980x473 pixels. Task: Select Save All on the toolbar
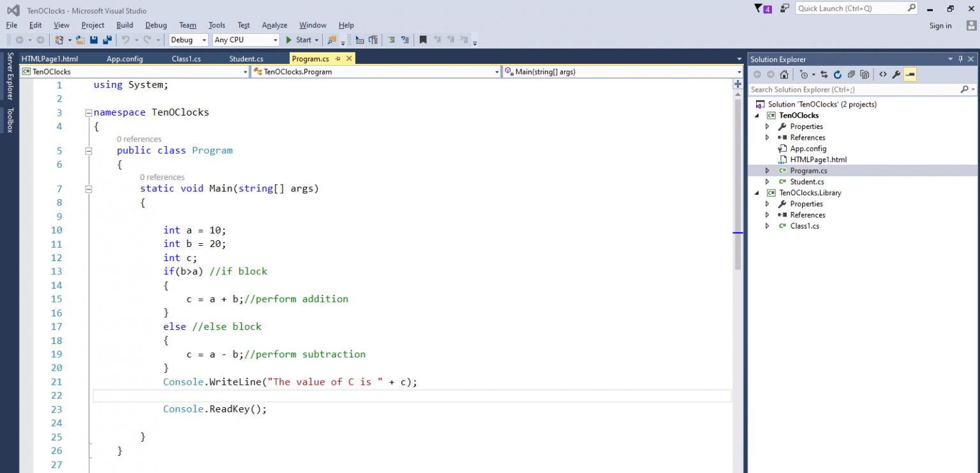coord(107,40)
